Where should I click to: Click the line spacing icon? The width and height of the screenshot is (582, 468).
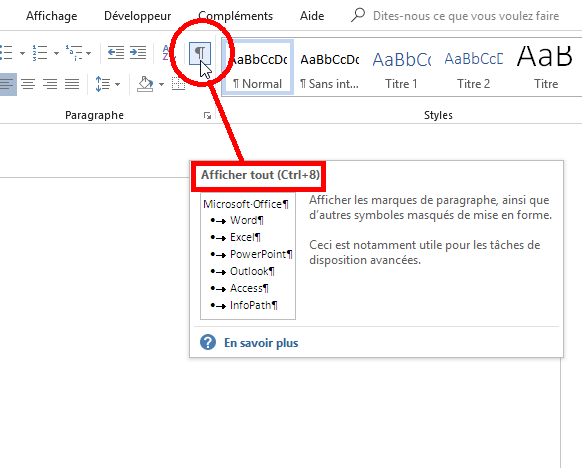tap(103, 84)
